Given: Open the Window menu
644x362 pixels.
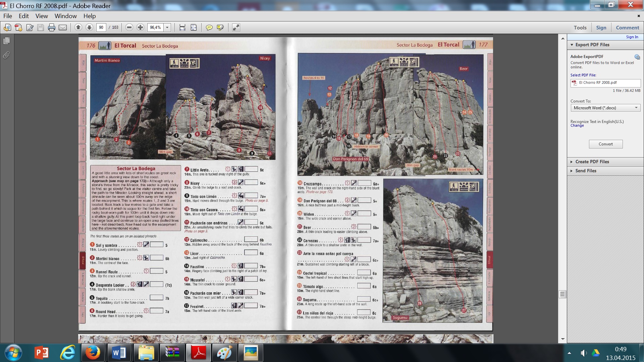Looking at the screenshot, I should click(65, 16).
